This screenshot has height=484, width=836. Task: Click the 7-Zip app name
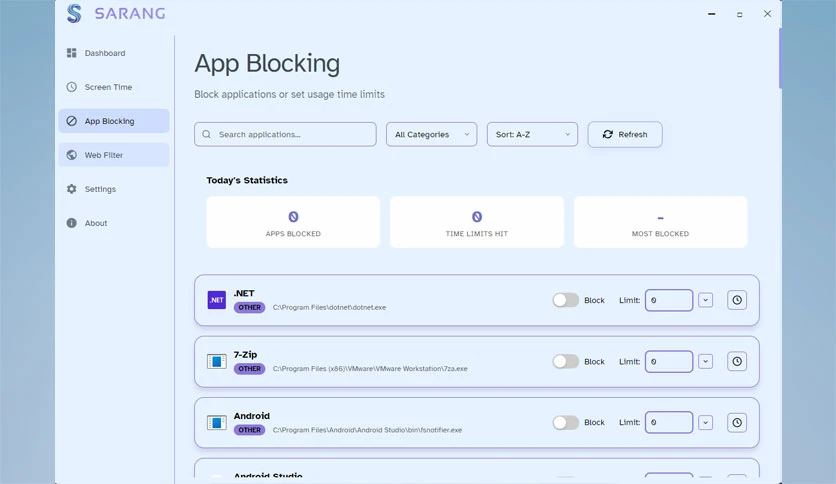[245, 354]
